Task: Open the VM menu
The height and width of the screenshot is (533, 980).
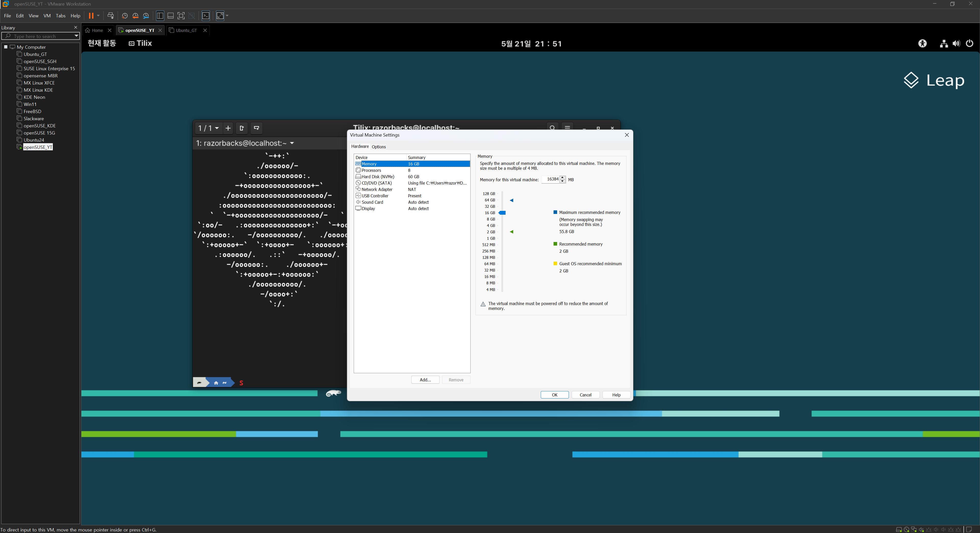Action: pos(47,16)
